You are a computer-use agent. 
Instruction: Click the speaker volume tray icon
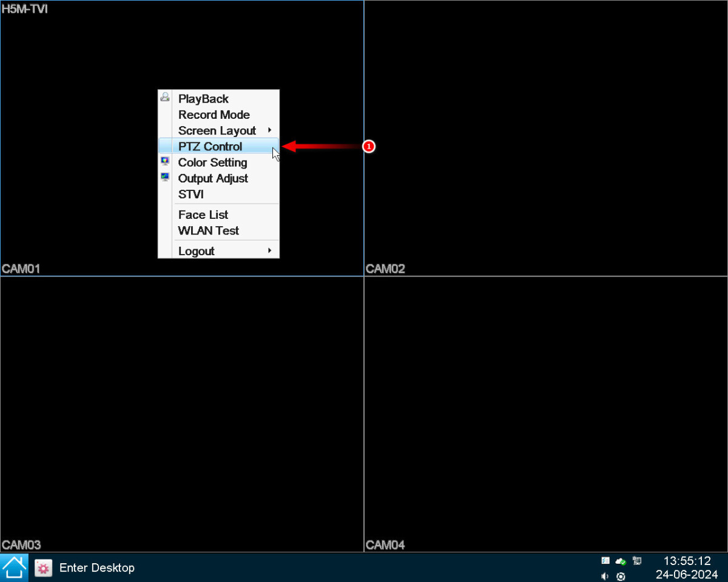[605, 576]
